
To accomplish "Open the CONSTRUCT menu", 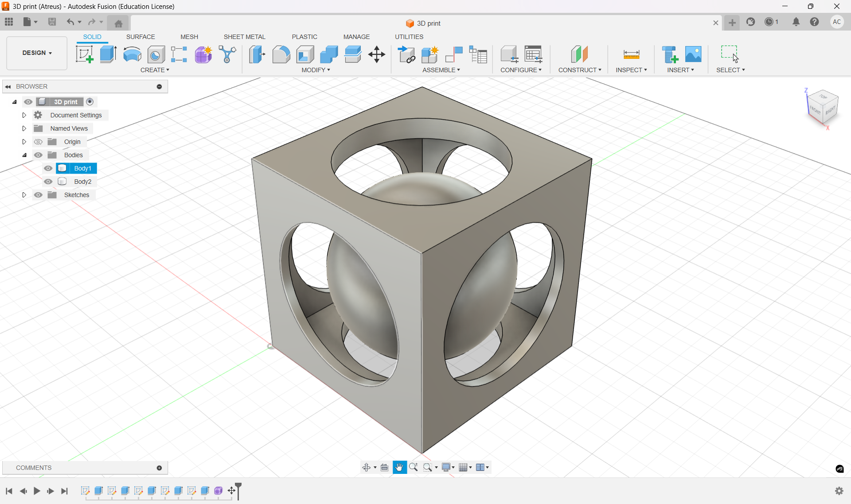I will point(579,70).
